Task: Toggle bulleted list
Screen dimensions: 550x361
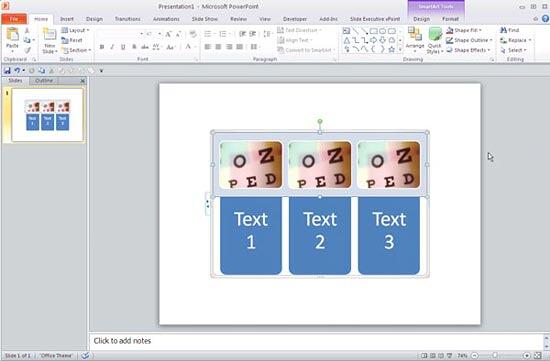Action: tap(208, 34)
